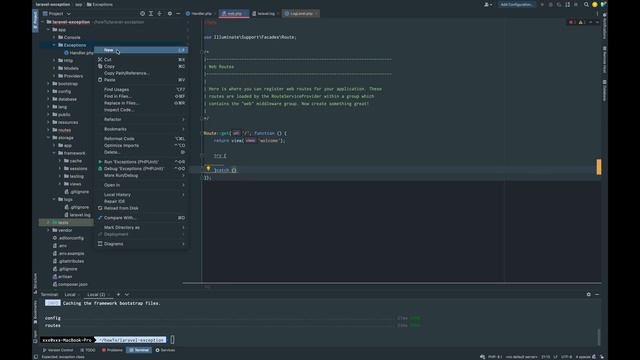This screenshot has height=360, width=640.
Task: Expand the config folder
Action: (49, 91)
